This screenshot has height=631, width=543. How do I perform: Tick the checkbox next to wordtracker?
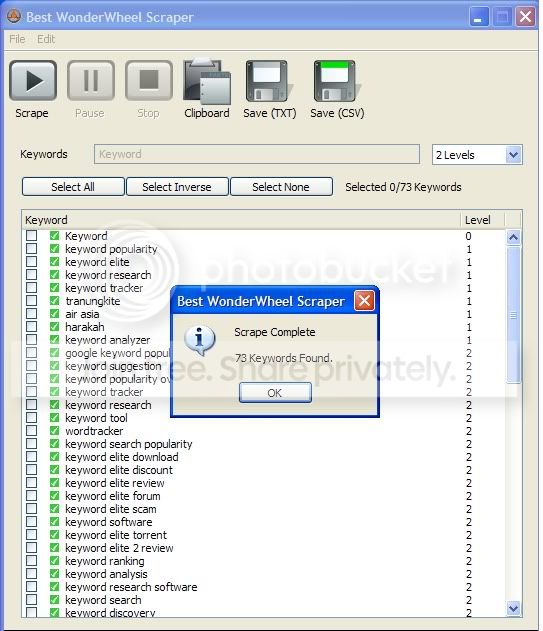pos(31,431)
